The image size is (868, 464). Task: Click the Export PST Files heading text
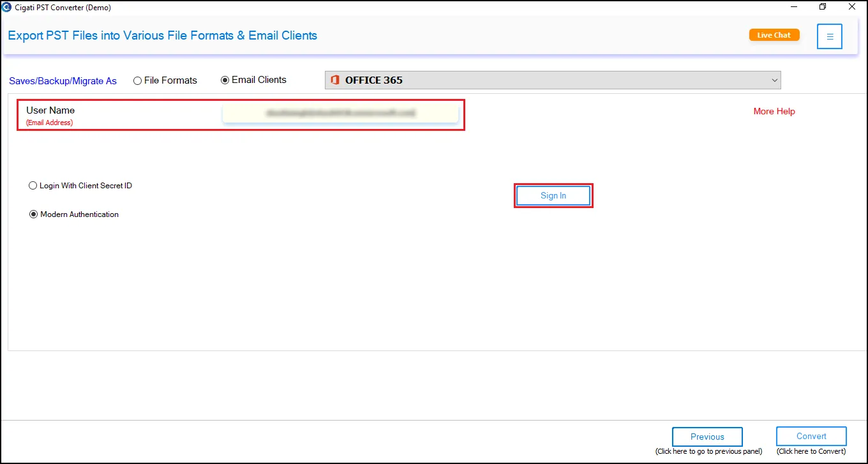pyautogui.click(x=162, y=36)
